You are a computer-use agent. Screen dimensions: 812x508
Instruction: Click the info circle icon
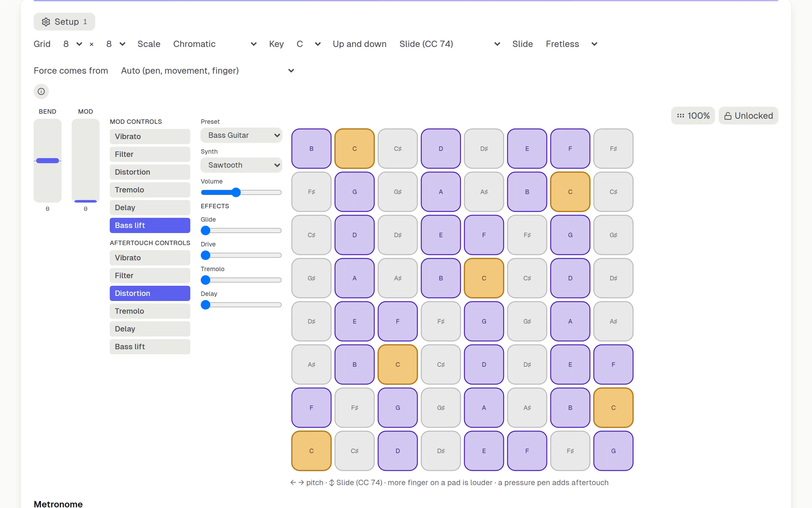click(x=41, y=91)
